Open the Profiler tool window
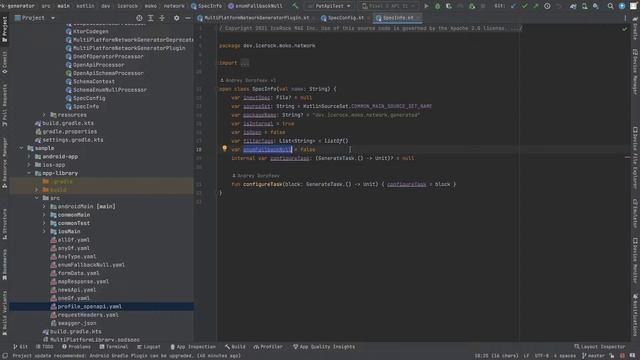 (x=268, y=347)
